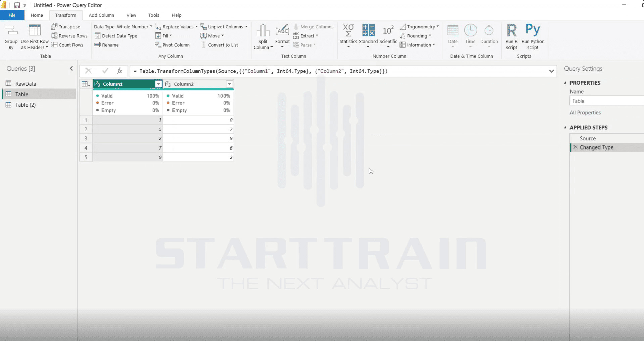The height and width of the screenshot is (341, 644).
Task: Switch to the Home tab
Action: pyautogui.click(x=37, y=15)
